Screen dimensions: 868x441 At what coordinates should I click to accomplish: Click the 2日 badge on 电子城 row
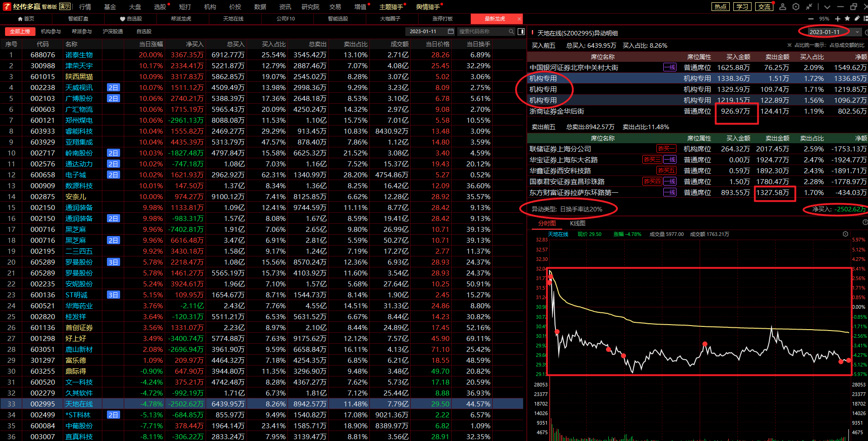(113, 175)
